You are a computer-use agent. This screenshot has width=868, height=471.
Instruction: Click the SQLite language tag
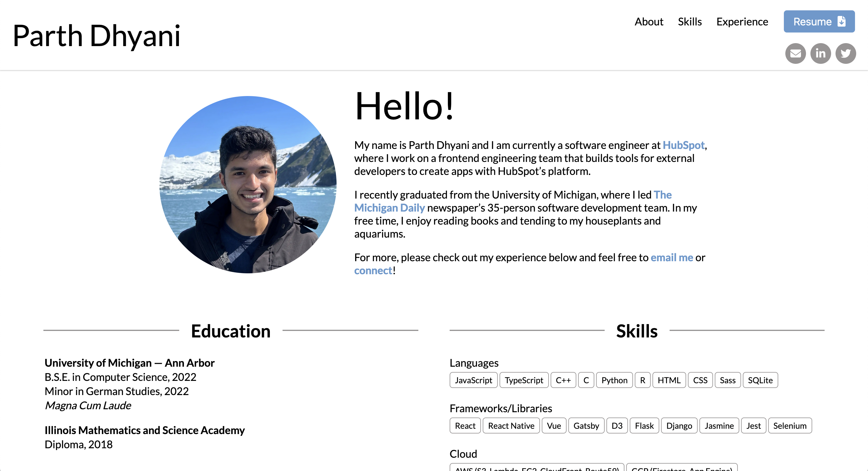pos(760,380)
